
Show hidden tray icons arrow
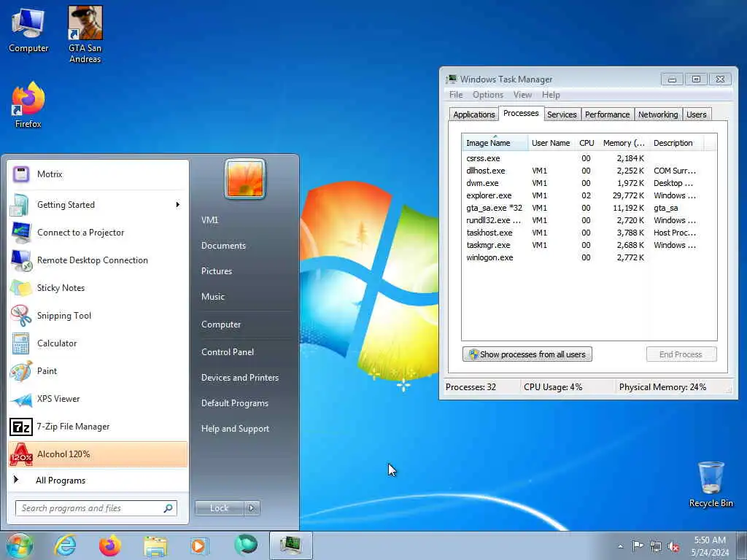point(620,546)
